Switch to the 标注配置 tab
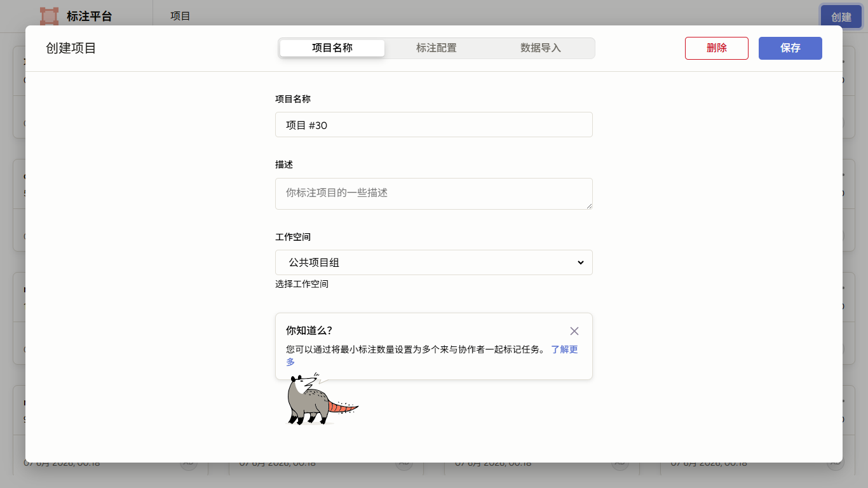 (x=437, y=48)
